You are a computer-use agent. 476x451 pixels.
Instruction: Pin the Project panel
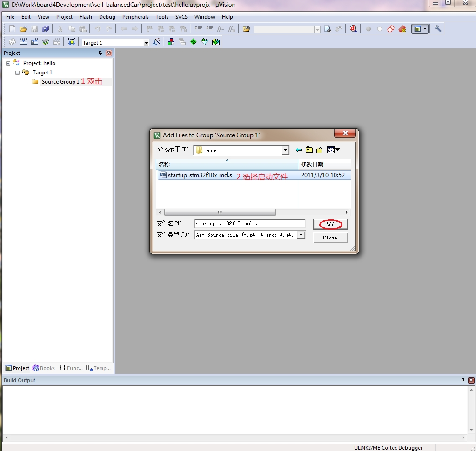pos(100,53)
